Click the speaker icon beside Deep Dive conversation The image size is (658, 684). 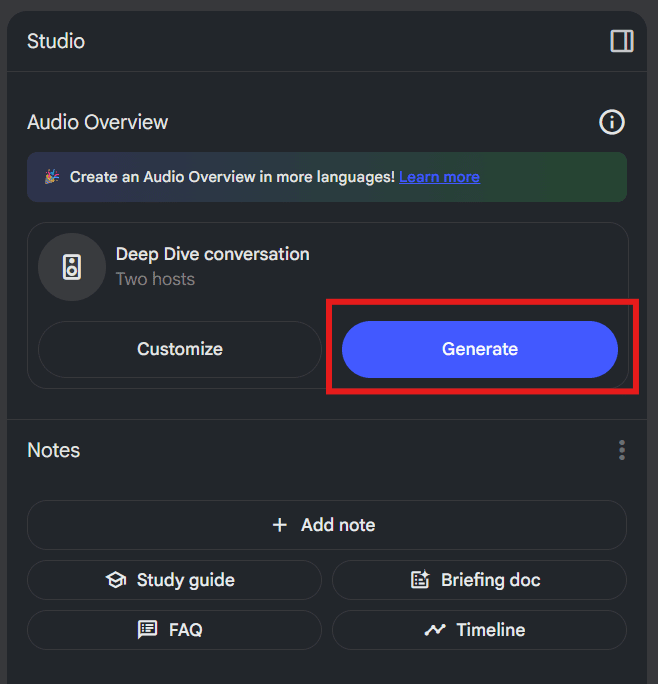72,267
